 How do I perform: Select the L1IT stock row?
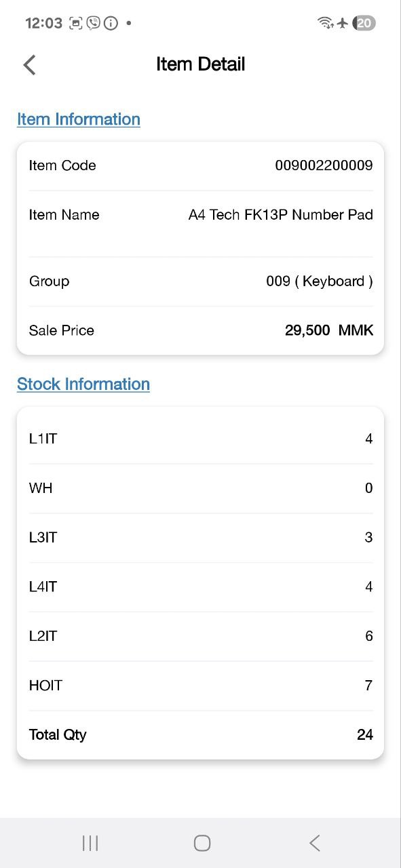201,439
